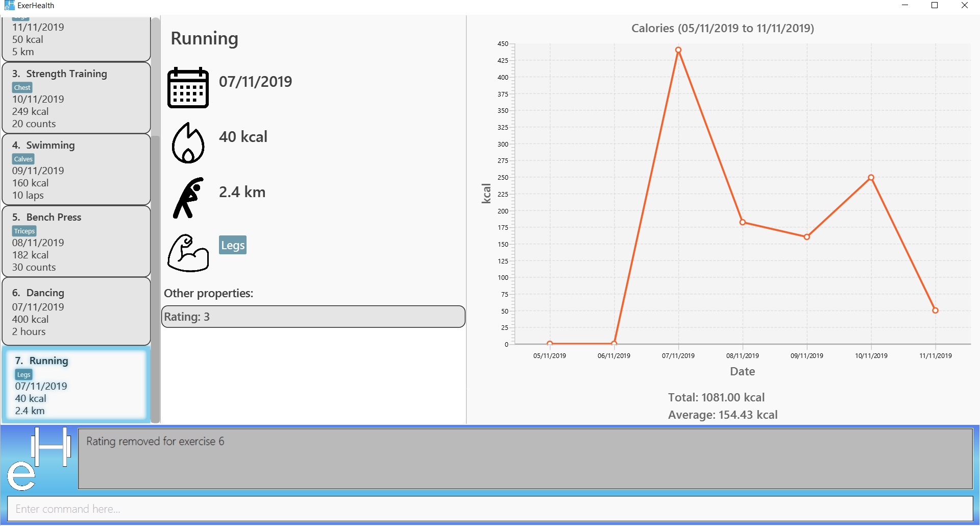Select the Legs muscle tag in details
980x526 pixels.
click(233, 245)
